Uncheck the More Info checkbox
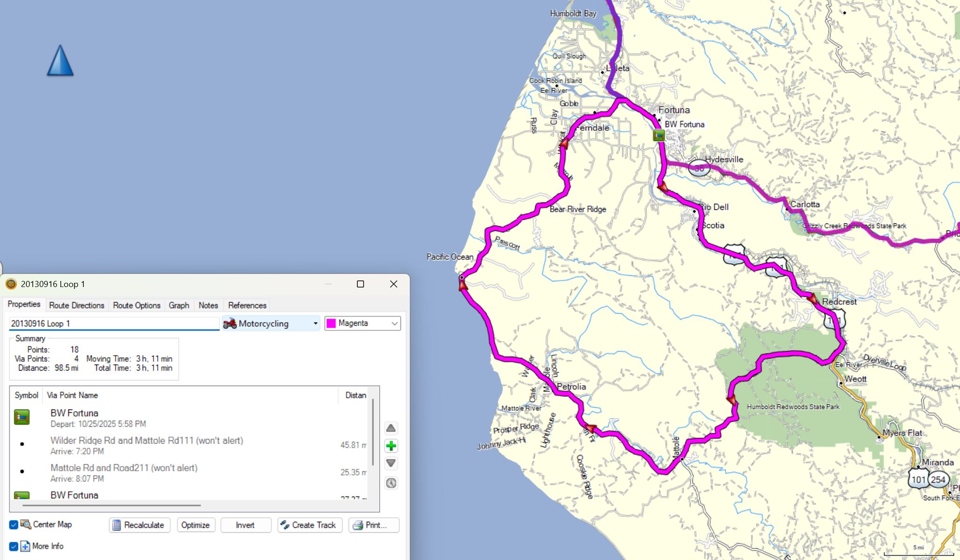 (x=14, y=546)
